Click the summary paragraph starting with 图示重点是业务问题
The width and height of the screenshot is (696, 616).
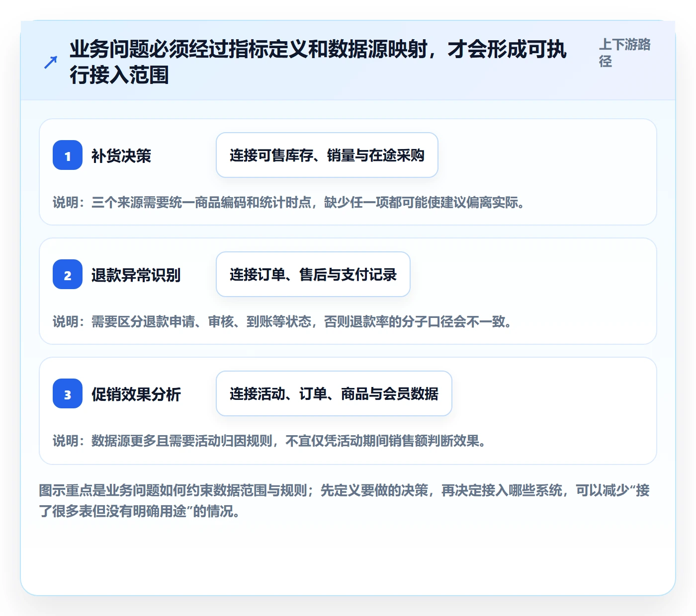pos(345,501)
